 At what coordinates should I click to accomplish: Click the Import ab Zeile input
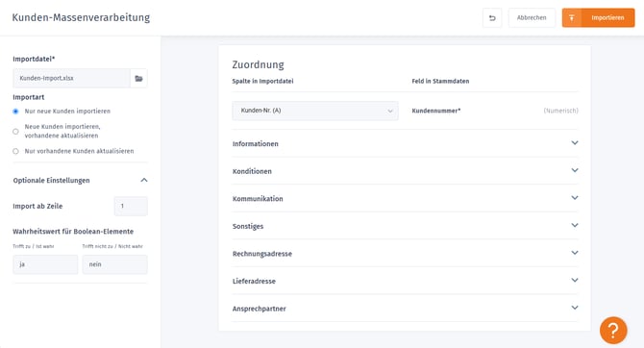pyautogui.click(x=131, y=207)
